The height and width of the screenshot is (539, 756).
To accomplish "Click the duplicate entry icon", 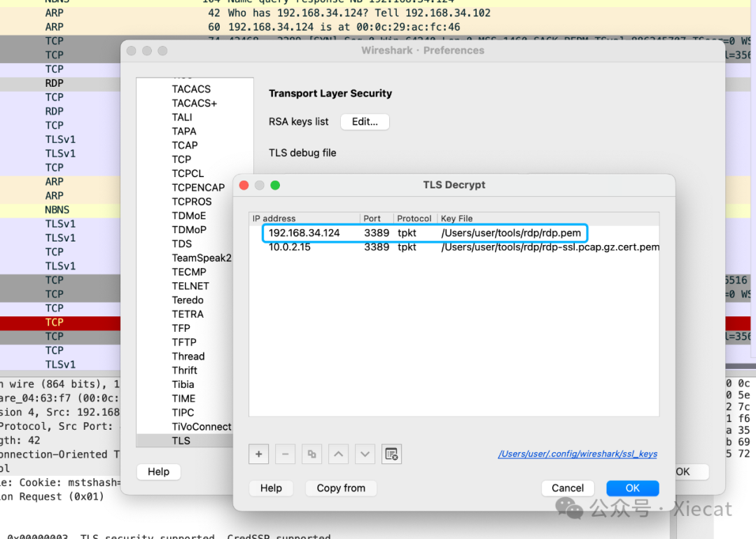I will [x=311, y=454].
